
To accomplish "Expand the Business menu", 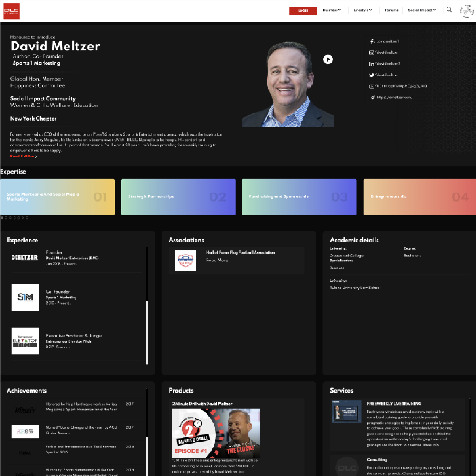I will [332, 10].
